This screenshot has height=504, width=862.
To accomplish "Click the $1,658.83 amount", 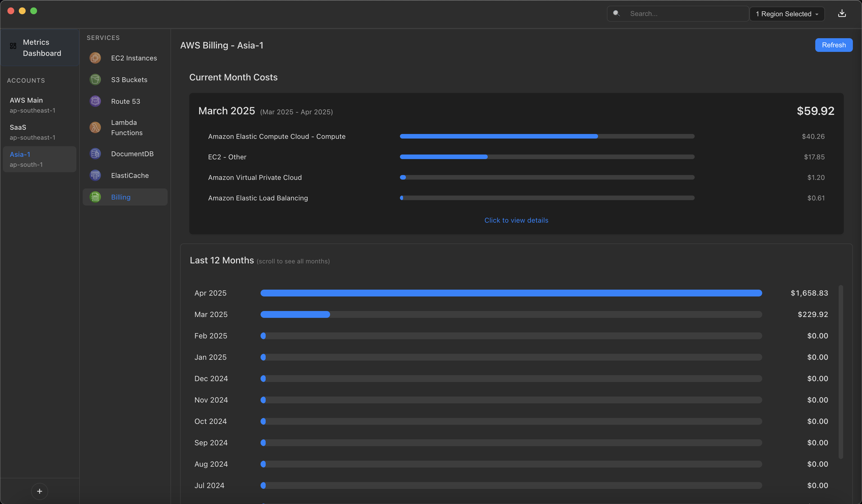I will pos(809,293).
